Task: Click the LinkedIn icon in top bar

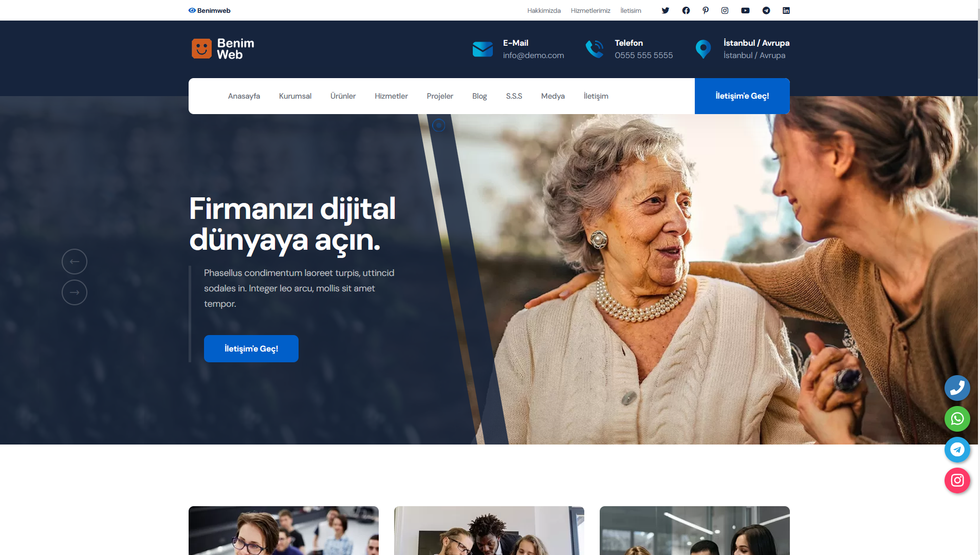Action: coord(786,10)
